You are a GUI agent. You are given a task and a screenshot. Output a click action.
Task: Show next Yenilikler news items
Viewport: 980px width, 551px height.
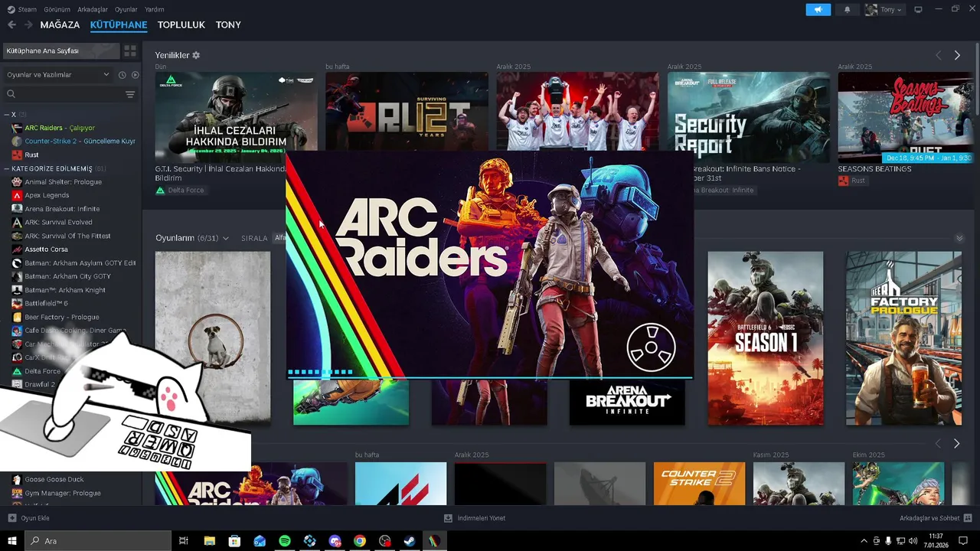pos(956,55)
